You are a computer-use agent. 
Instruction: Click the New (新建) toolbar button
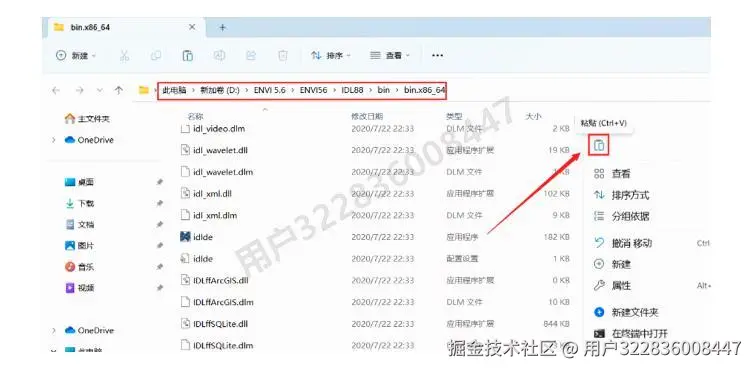coord(76,56)
